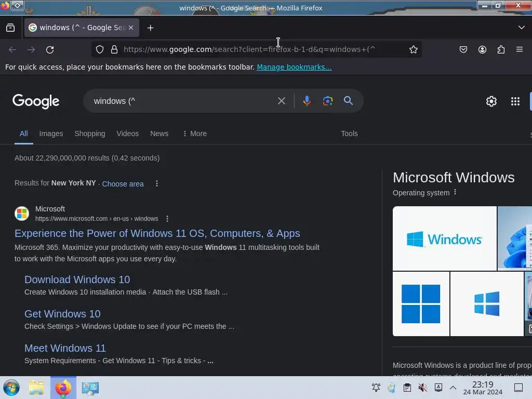View Windows 11 bloom wallpaper image
Image resolution: width=532 pixels, height=399 pixels.
[x=515, y=238]
